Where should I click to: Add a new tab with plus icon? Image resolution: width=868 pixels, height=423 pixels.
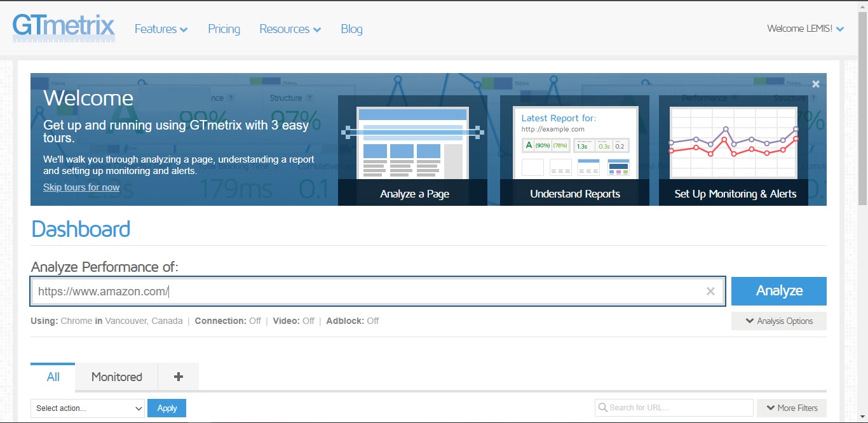point(179,377)
